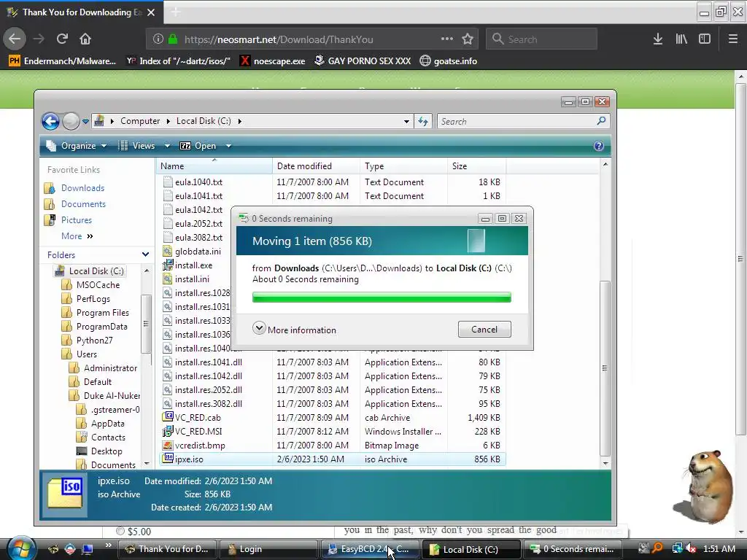Open new tab in Firefox
Image resolution: width=747 pixels, height=560 pixels.
click(176, 12)
